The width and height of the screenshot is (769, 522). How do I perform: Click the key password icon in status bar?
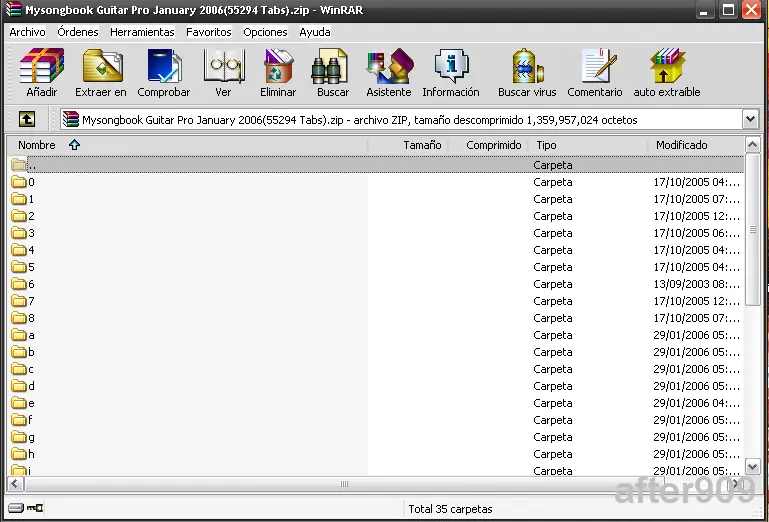point(35,508)
